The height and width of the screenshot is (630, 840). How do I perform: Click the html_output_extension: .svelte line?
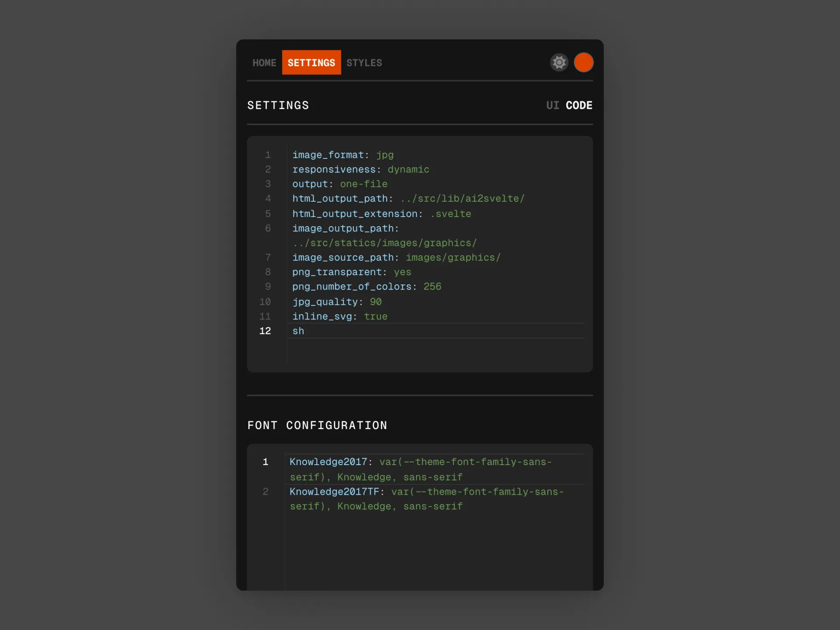click(381, 214)
